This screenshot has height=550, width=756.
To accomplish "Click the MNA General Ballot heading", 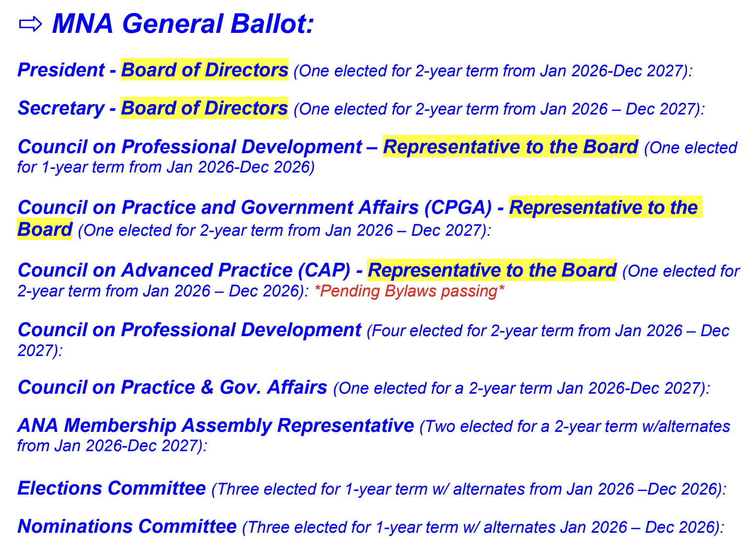I will coord(183,24).
